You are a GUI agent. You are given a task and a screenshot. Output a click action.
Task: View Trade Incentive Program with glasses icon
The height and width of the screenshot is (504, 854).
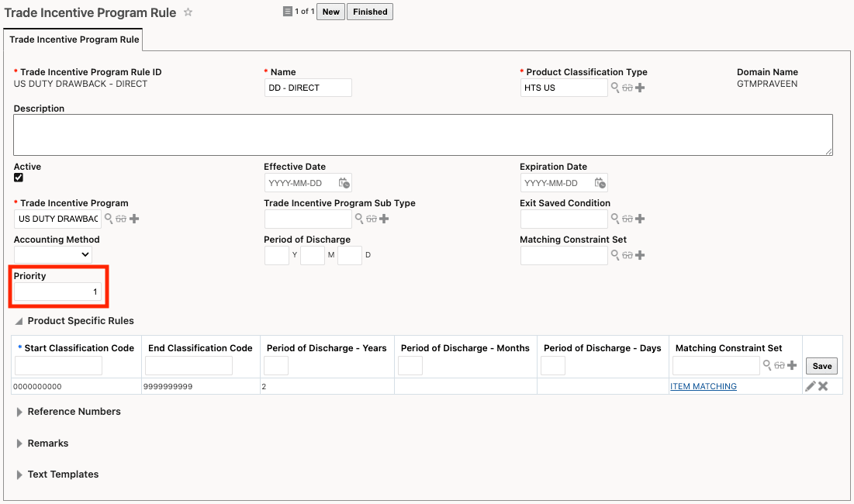121,219
